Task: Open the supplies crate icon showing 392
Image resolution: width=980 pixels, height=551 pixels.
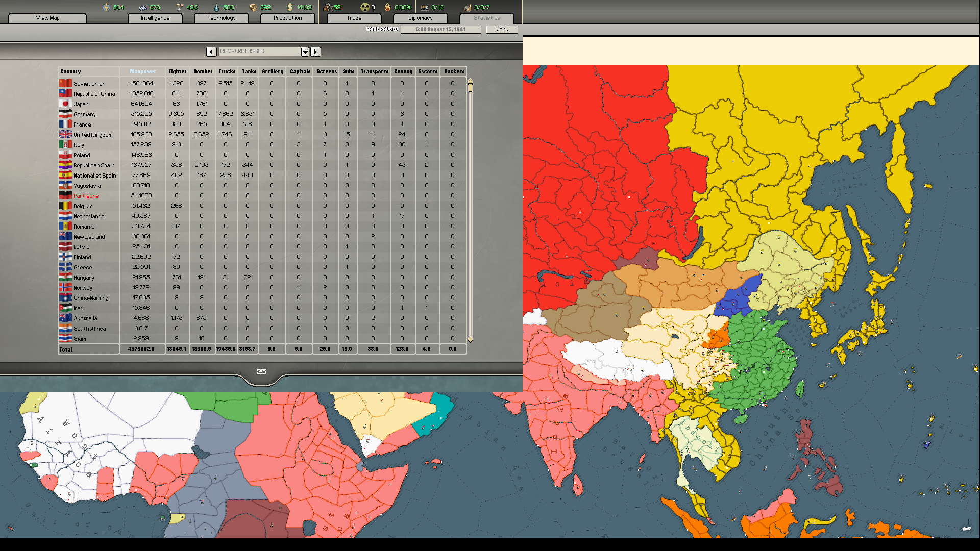Action: pyautogui.click(x=254, y=7)
